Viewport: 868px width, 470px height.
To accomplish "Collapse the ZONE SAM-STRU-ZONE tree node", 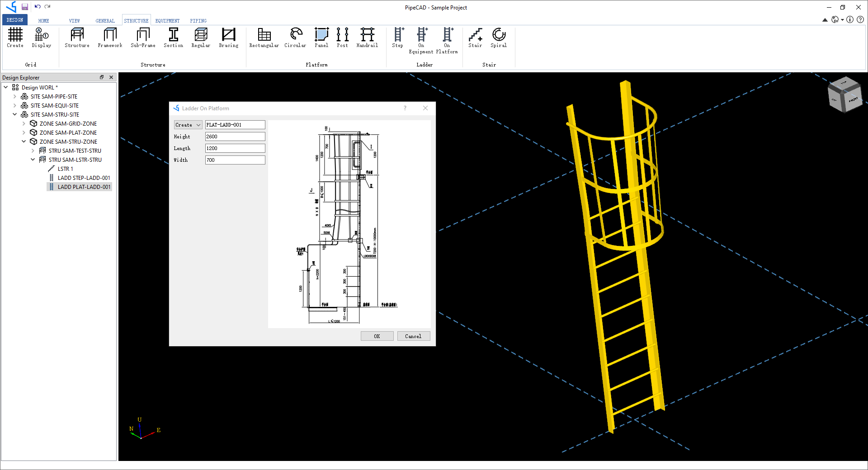I will pos(24,141).
